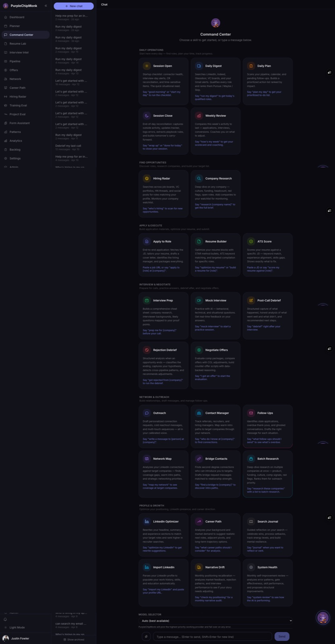Click the Post-Call Debrief pencil icon
Viewport: 335px width, 644px height.
tap(251, 300)
